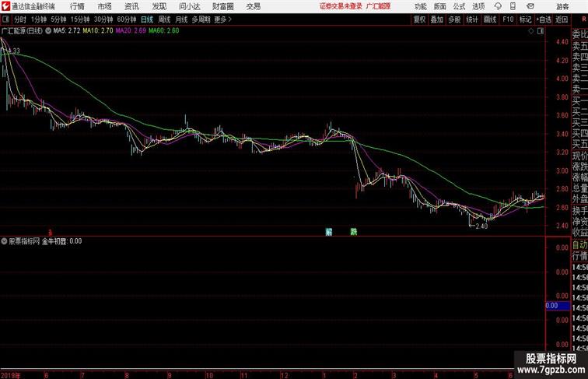Open the 公式 menu
The height and width of the screenshot is (379, 588).
[459, 6]
